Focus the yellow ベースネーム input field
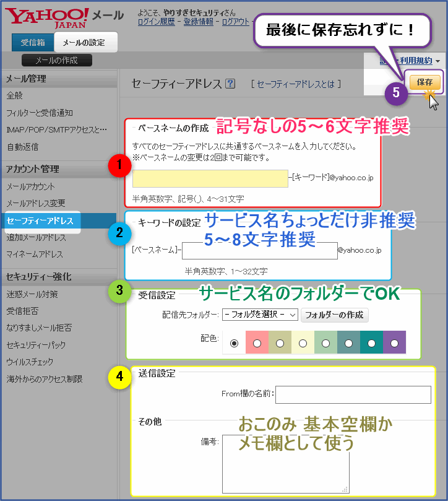Viewport: 448px width, 501px height. 210,178
